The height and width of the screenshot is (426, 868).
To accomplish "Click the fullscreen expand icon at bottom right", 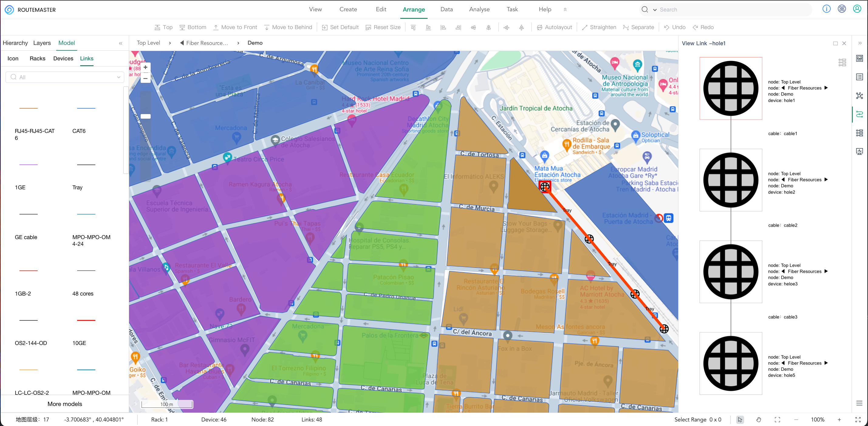I will 858,420.
